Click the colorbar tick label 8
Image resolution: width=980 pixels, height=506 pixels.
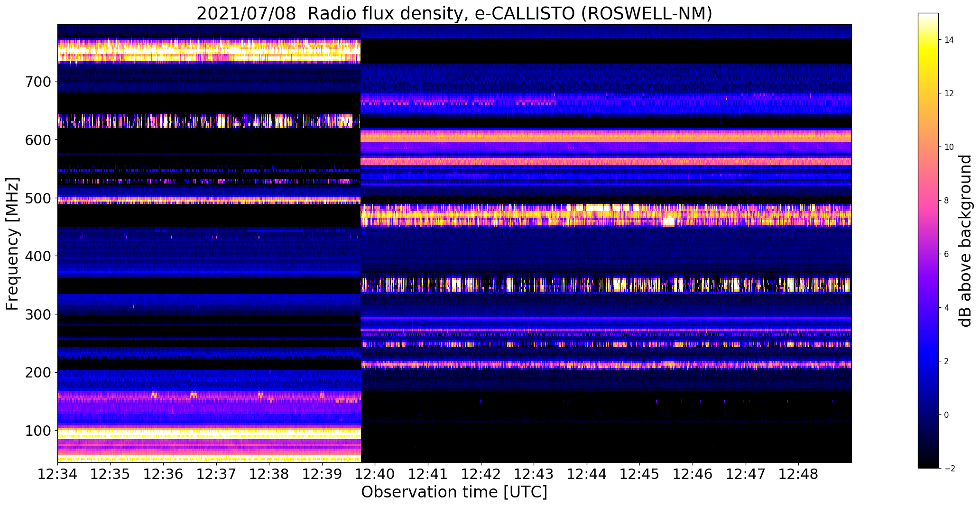coord(947,201)
